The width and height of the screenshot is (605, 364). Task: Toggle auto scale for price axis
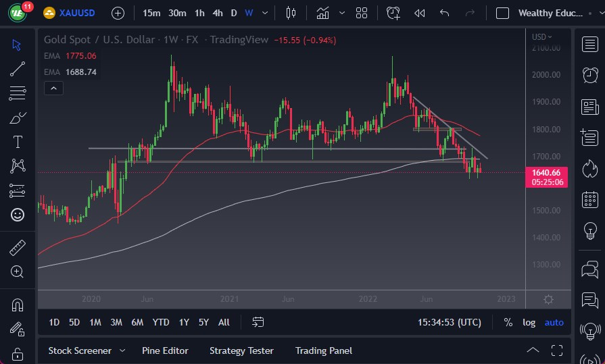(x=554, y=322)
